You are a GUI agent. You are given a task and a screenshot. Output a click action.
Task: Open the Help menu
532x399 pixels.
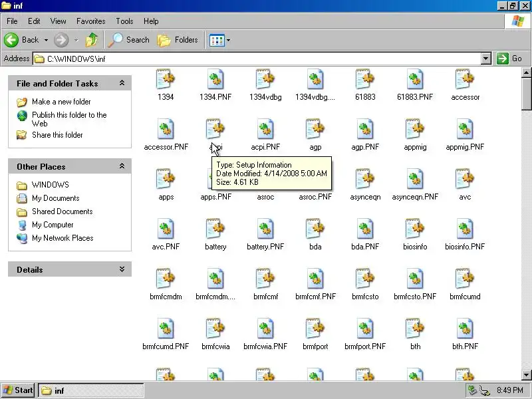click(151, 21)
